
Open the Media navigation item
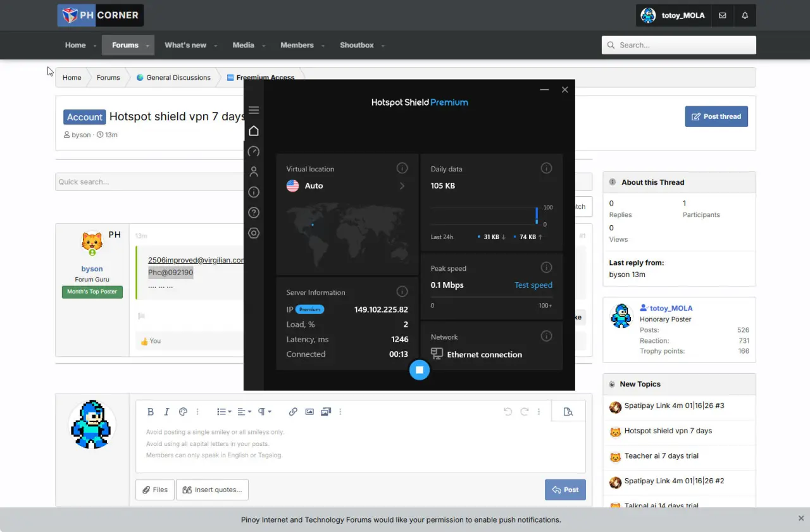pos(243,45)
